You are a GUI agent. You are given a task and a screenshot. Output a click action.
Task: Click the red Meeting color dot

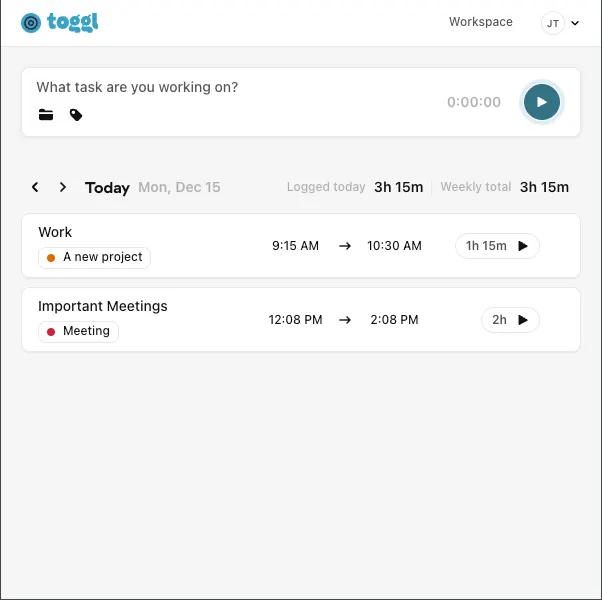pyautogui.click(x=51, y=332)
